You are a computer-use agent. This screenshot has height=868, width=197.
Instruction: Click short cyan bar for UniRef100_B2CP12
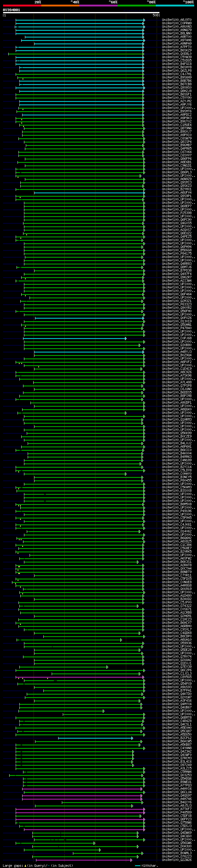(96, 738)
